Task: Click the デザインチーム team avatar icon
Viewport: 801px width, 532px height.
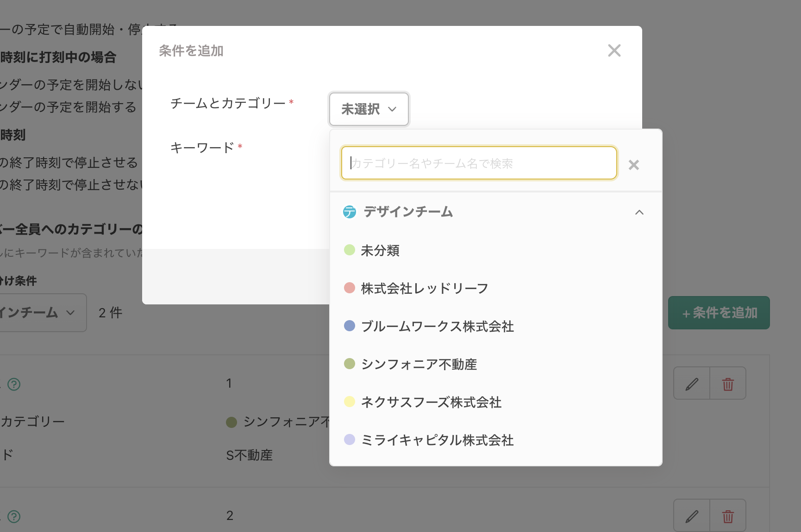Action: point(350,212)
